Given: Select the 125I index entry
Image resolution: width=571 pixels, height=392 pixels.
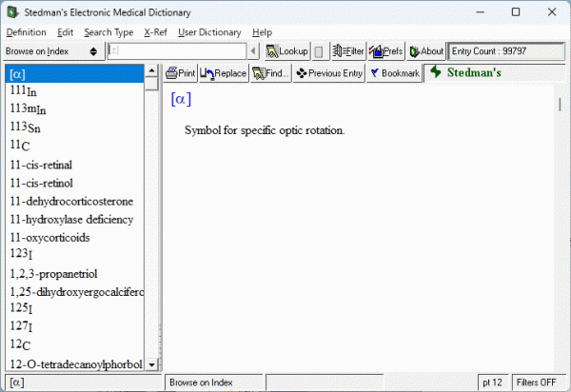Looking at the screenshot, I should [74, 308].
